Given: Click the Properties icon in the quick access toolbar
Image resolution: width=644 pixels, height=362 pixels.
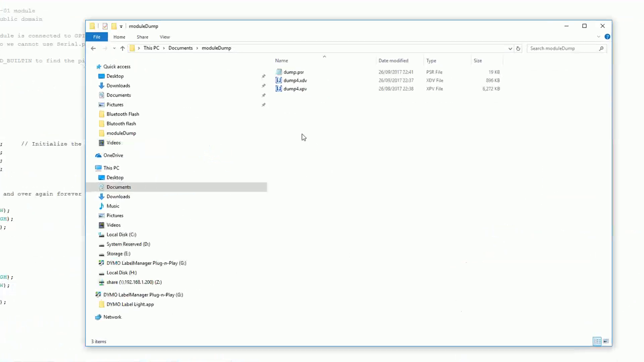Looking at the screenshot, I should point(105,26).
